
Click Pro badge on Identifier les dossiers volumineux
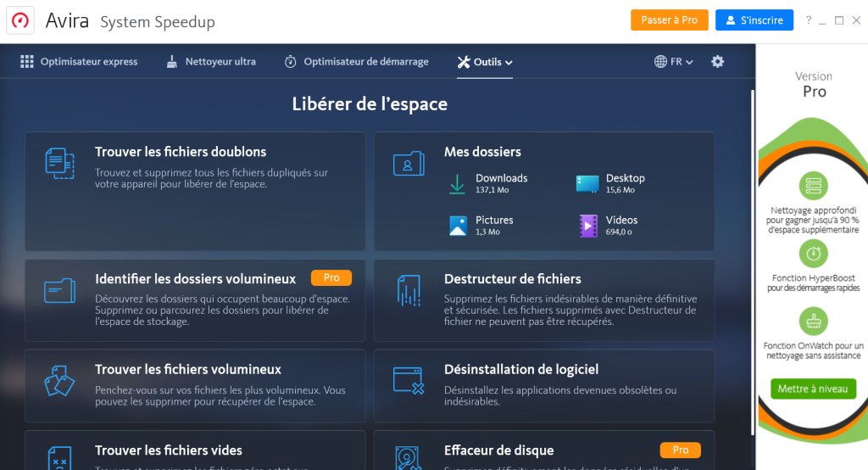tap(331, 277)
